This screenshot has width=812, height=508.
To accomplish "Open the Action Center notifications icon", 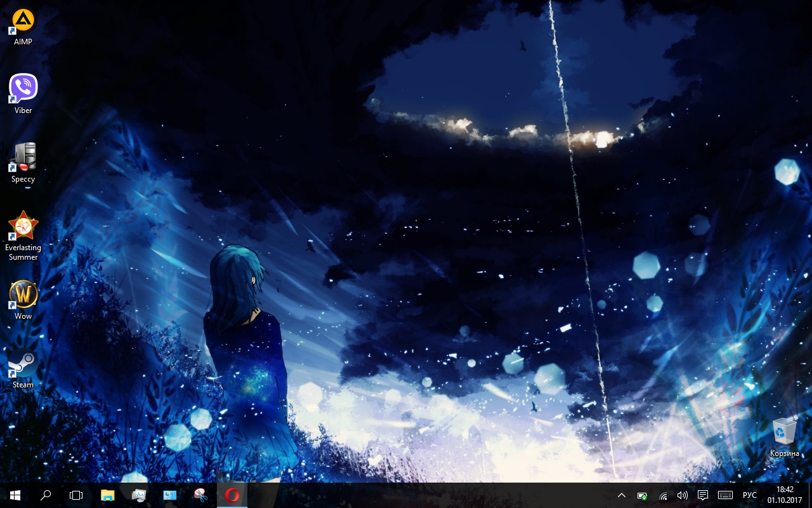I will (703, 495).
